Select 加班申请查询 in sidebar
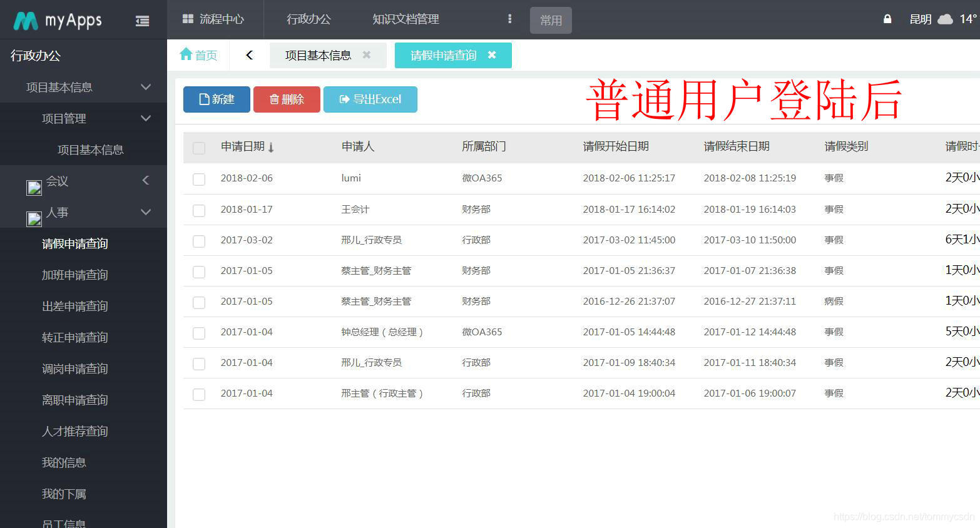This screenshot has width=980, height=528. (x=75, y=275)
